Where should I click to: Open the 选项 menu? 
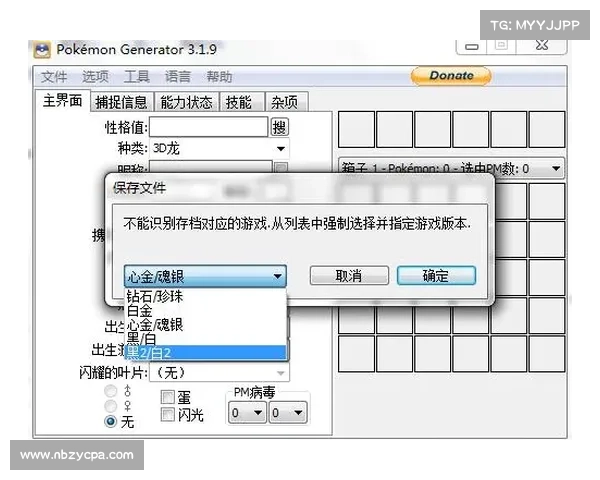[x=95, y=77]
